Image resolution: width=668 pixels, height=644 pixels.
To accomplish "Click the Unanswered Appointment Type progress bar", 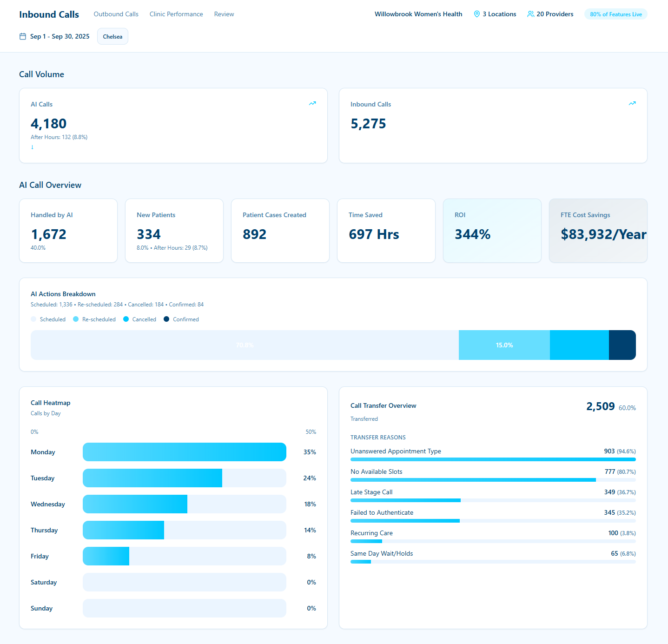I will [x=493, y=459].
